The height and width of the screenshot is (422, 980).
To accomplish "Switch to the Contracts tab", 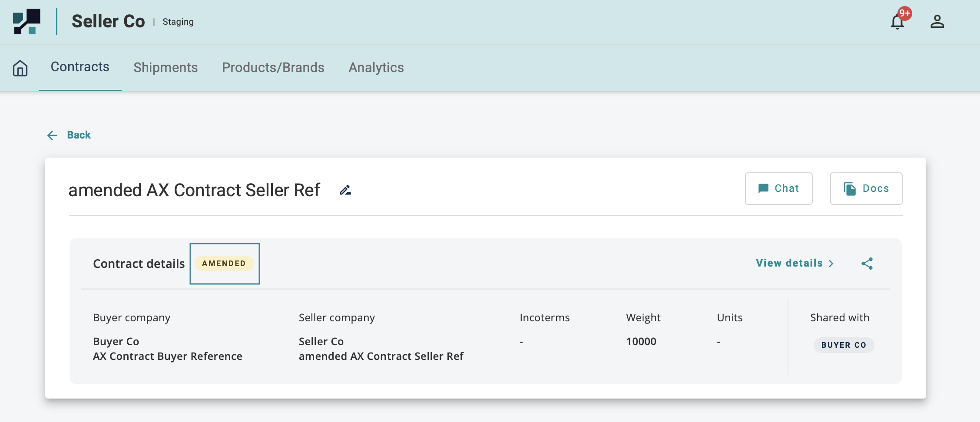I will [80, 67].
